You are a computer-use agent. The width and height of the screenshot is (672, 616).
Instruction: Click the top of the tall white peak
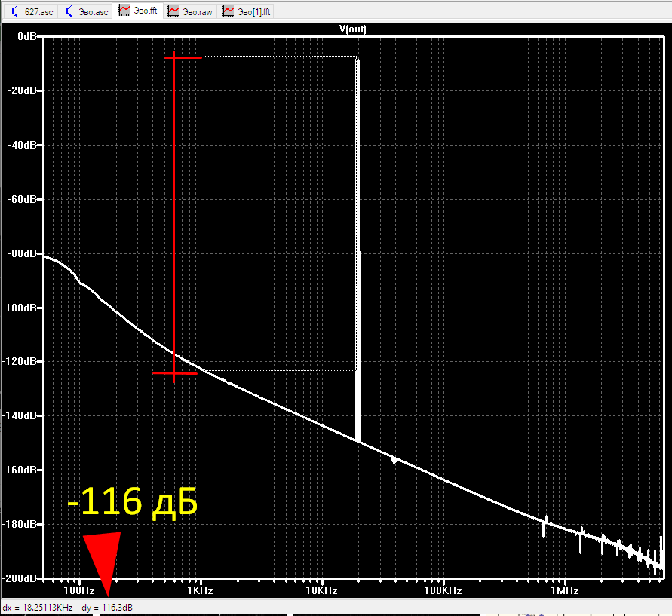(x=357, y=59)
